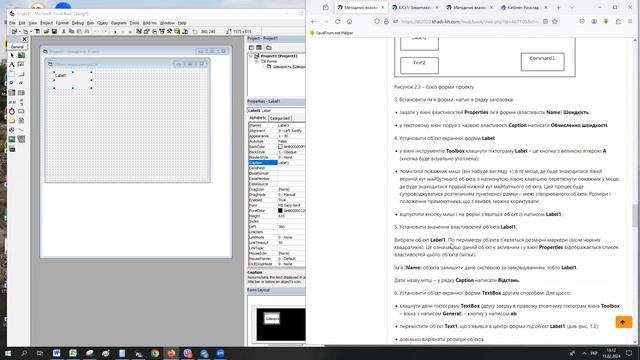Screen dimensions: 640x360
Task: Click the ForeColor property color swatch
Action: [x=280, y=211]
